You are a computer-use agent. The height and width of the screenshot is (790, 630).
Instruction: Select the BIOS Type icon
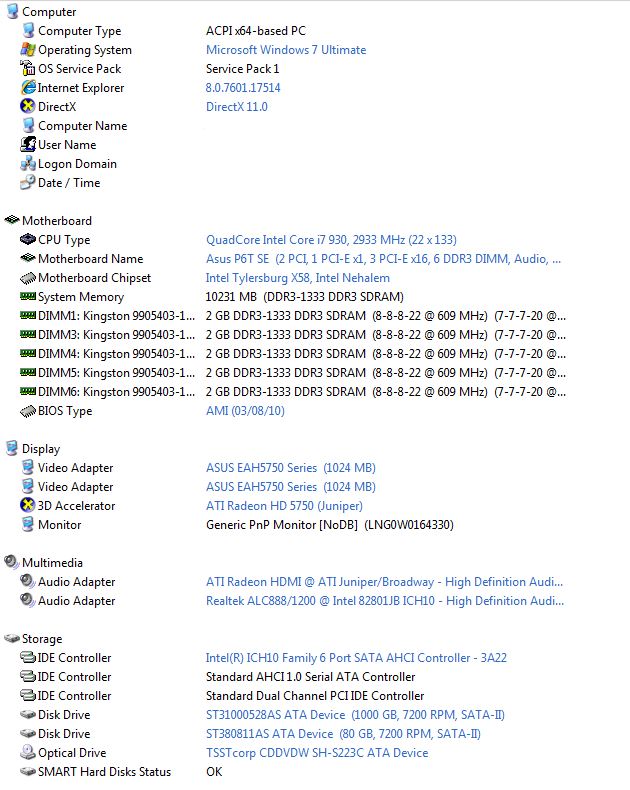pyautogui.click(x=28, y=411)
